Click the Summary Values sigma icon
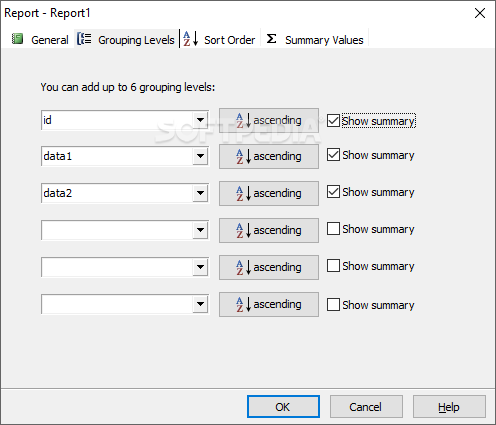This screenshot has height=425, width=496. tap(272, 39)
